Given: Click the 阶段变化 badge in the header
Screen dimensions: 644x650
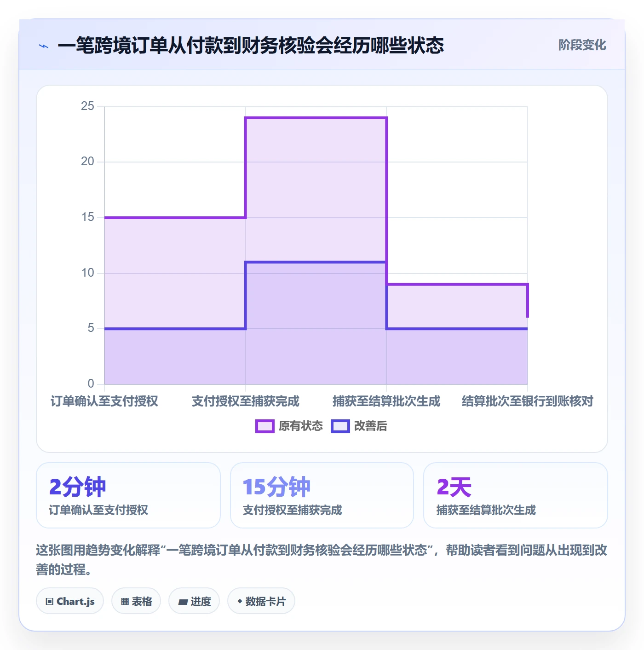Looking at the screenshot, I should 582,45.
